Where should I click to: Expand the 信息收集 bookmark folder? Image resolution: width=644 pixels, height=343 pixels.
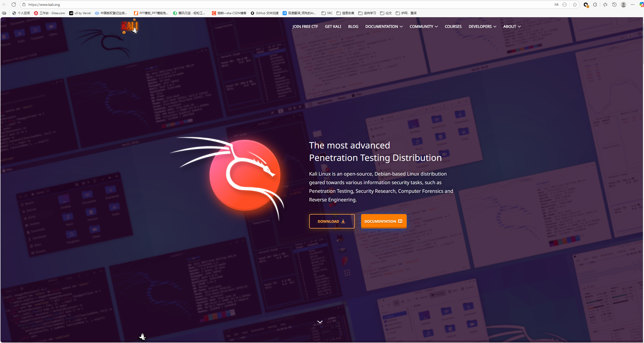click(x=345, y=13)
